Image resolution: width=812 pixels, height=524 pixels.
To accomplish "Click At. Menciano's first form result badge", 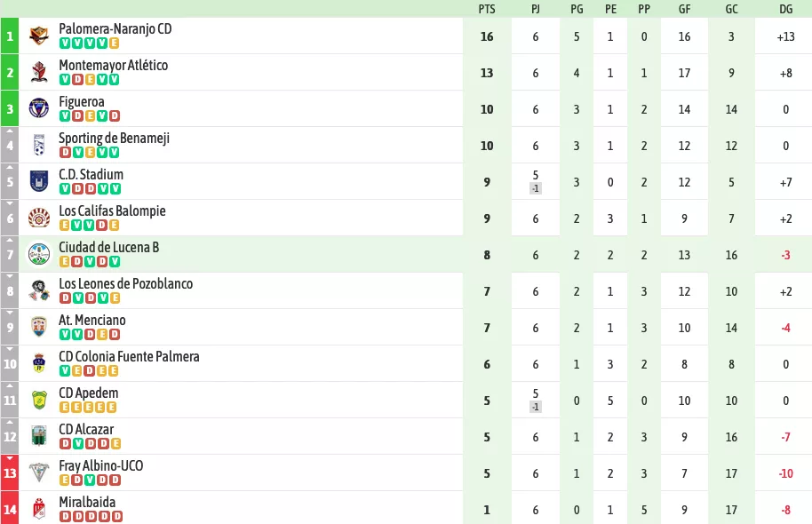I will (65, 335).
